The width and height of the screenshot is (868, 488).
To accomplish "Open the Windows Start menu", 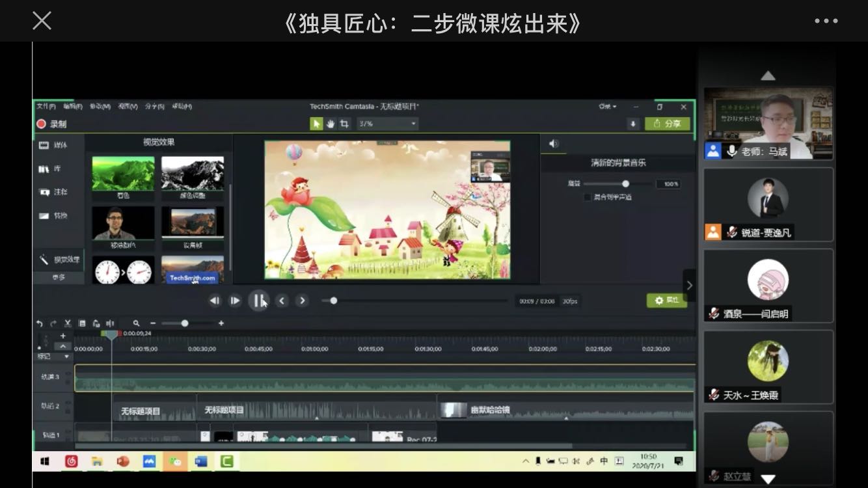I will (x=45, y=461).
